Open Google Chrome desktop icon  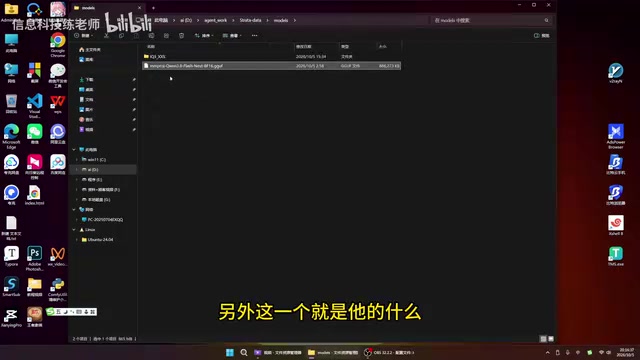click(x=58, y=45)
